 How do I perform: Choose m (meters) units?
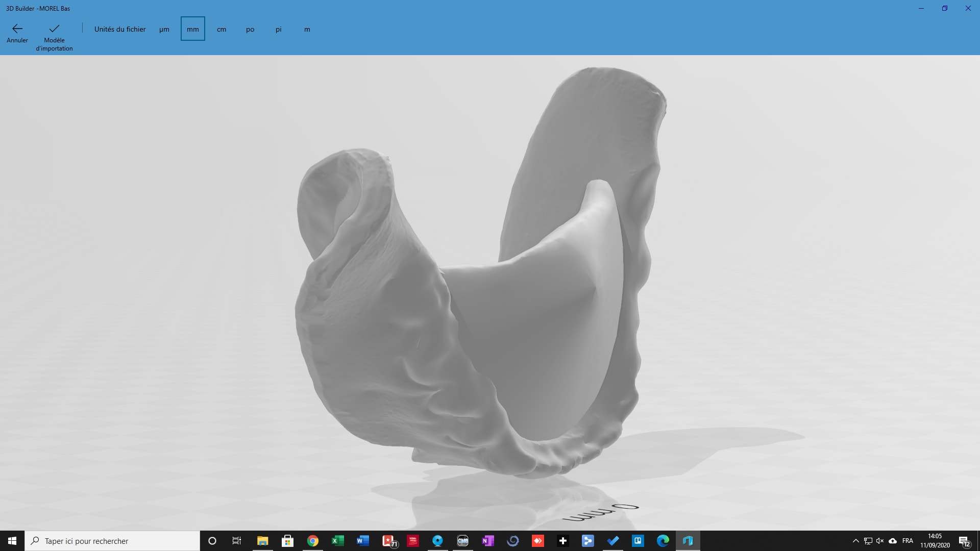307,29
